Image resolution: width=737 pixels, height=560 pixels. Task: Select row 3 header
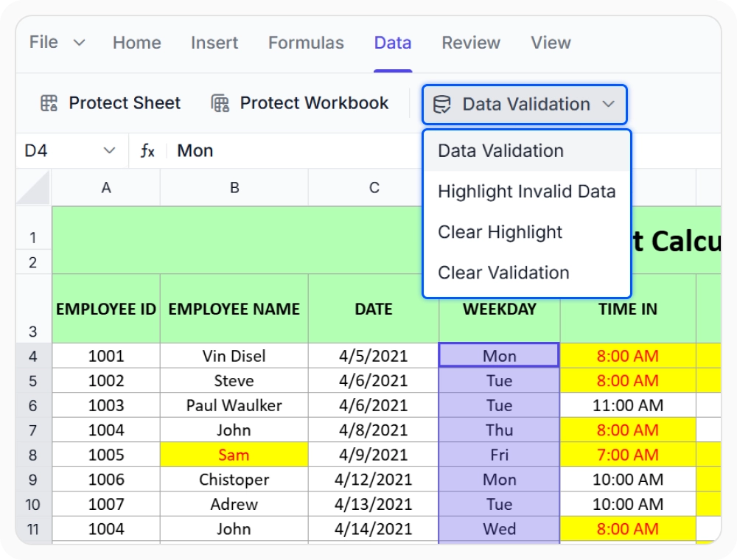pyautogui.click(x=33, y=309)
